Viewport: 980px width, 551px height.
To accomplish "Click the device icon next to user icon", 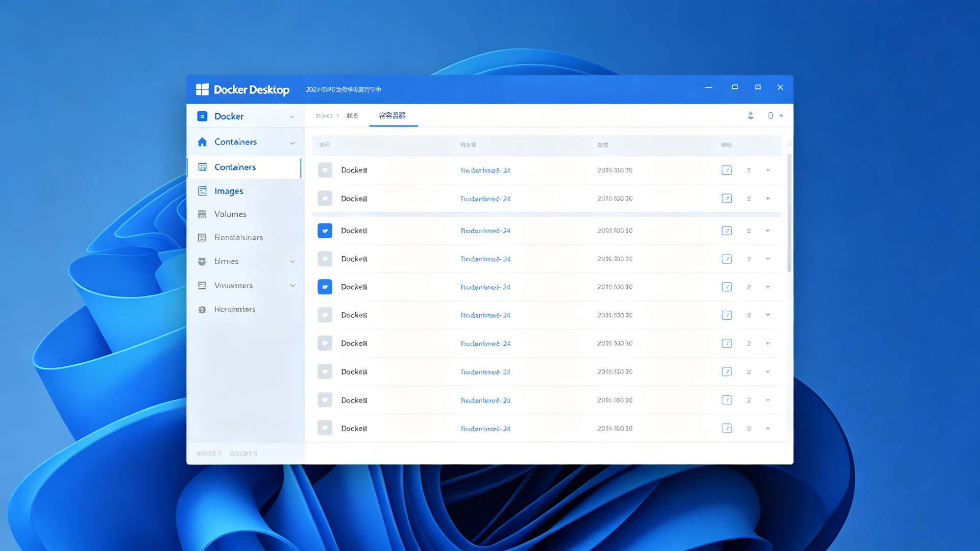I will [770, 116].
